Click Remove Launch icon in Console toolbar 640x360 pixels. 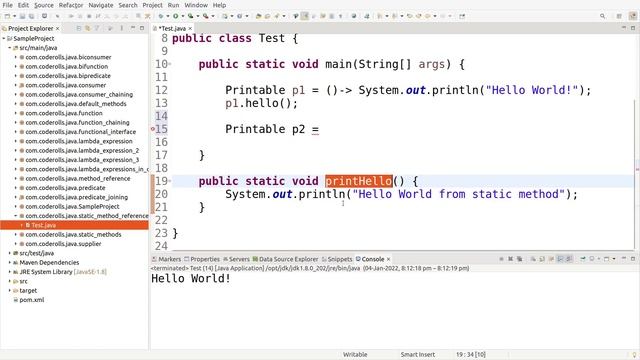coord(510,259)
